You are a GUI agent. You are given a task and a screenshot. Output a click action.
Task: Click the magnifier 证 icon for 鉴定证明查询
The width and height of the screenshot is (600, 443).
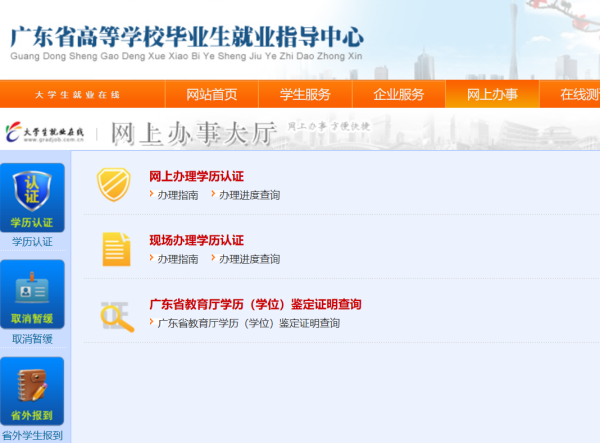pyautogui.click(x=117, y=316)
